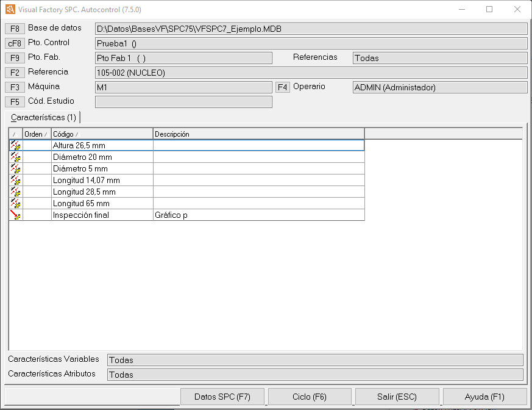The width and height of the screenshot is (532, 410).
Task: Exit using Salir (ESC) button
Action: (397, 397)
